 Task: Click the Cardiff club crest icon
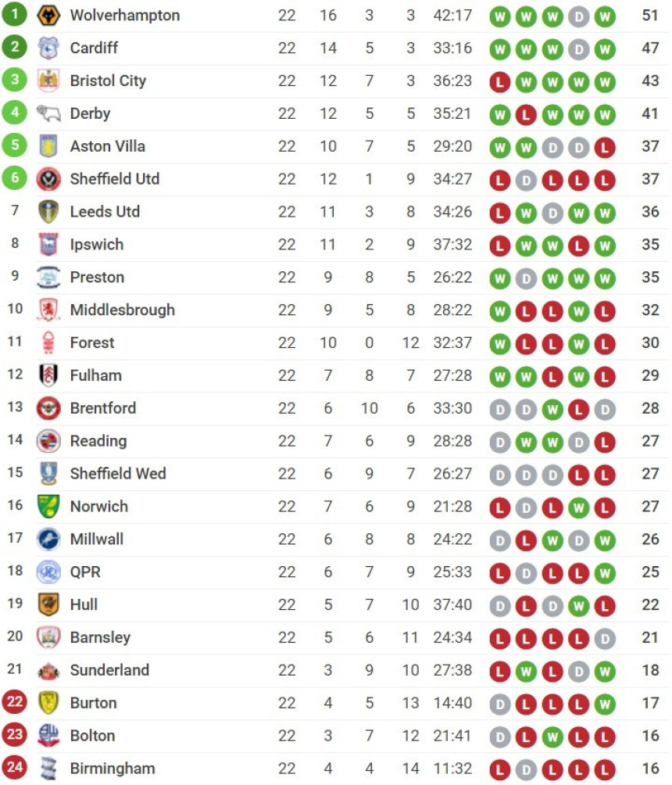point(48,48)
